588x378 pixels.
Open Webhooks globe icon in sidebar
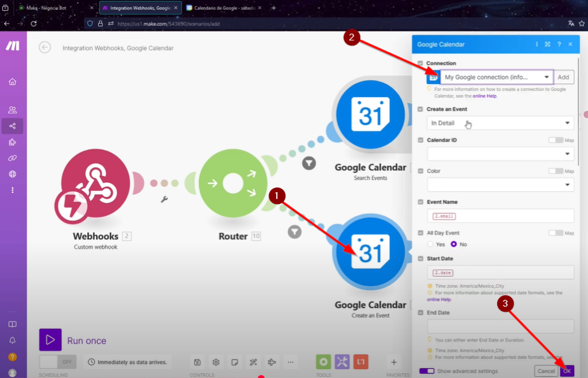(13, 174)
